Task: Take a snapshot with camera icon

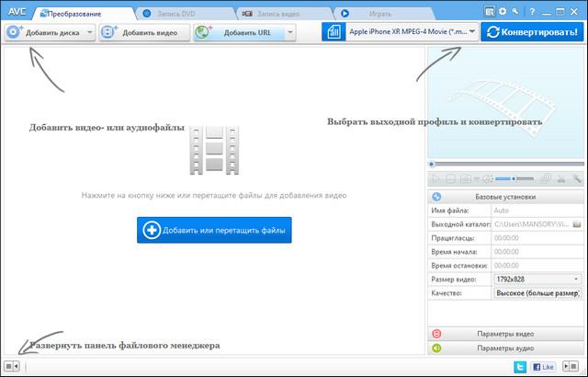Action: pos(466,179)
